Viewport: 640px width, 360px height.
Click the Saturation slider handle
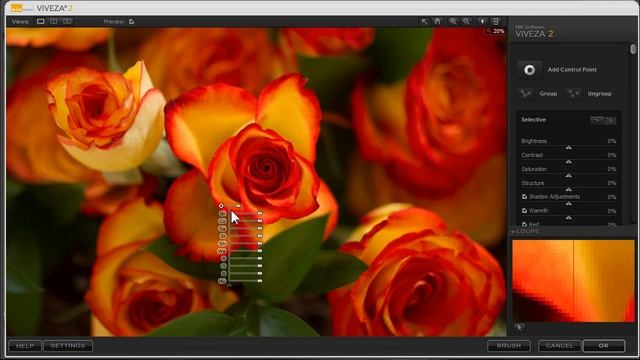pos(569,176)
